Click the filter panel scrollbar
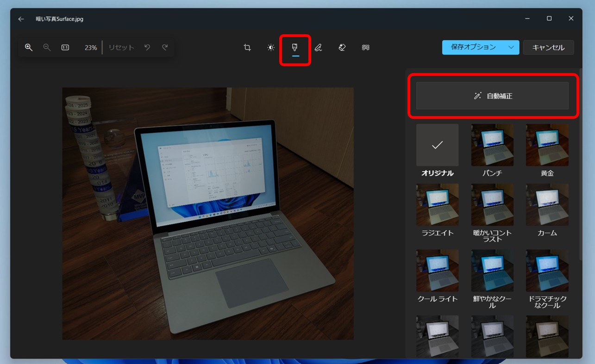The height and width of the screenshot is (364, 595). point(580,164)
